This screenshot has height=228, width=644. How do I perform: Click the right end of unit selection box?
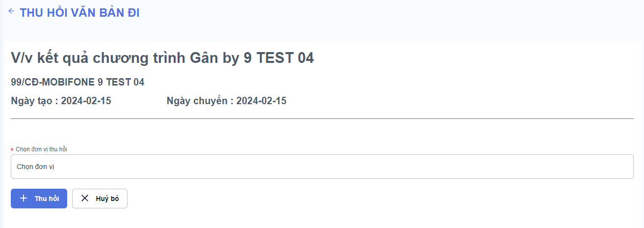click(623, 167)
